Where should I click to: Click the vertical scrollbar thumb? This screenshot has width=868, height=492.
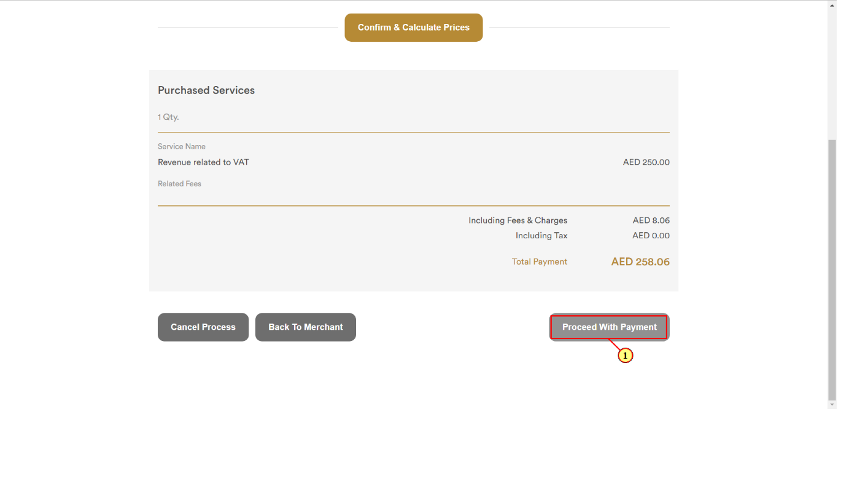(832, 270)
